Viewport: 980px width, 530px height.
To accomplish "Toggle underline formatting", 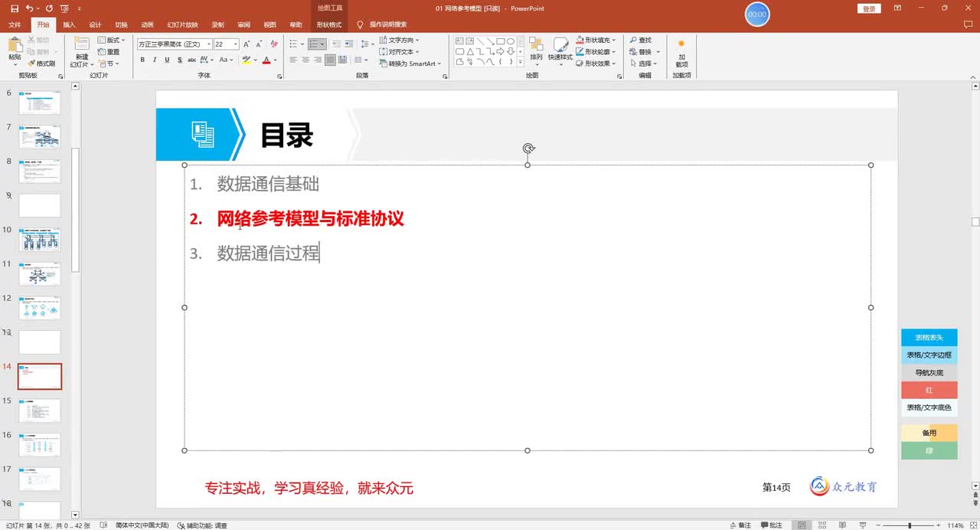I will tap(166, 60).
